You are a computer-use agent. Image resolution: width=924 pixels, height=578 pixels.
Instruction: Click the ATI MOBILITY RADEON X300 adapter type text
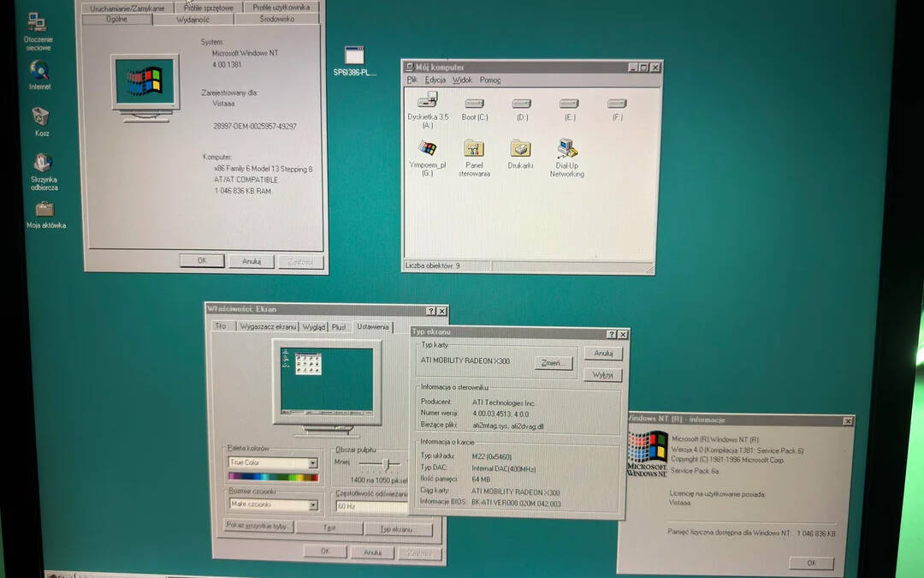pos(465,361)
